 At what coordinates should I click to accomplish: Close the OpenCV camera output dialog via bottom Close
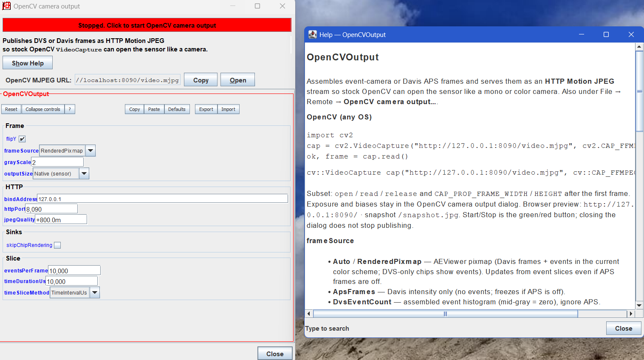click(275, 354)
